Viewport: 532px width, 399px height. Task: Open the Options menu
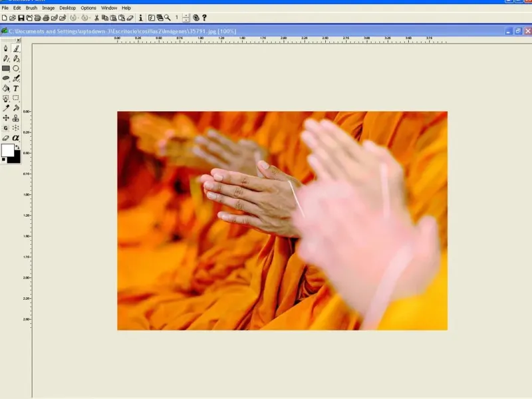point(88,8)
